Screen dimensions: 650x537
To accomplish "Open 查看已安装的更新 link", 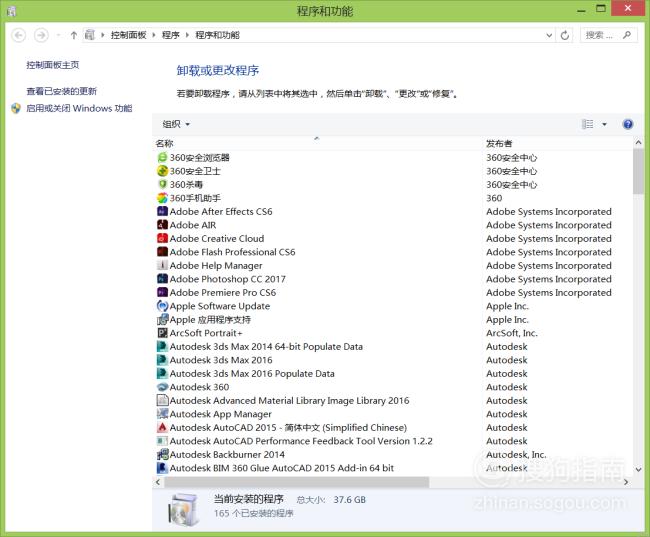I will pyautogui.click(x=61, y=91).
